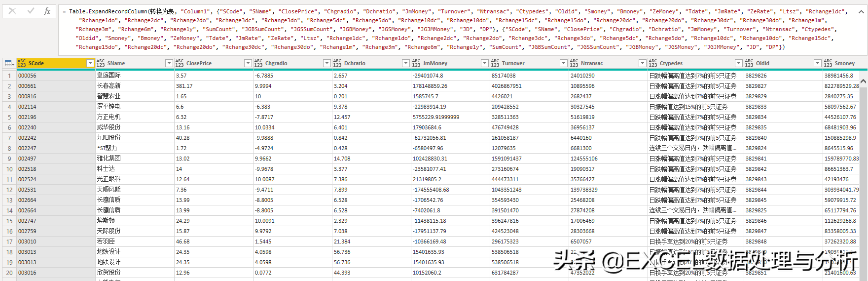Change data type icon of Dchratio column
The image size is (868, 281).
[x=337, y=63]
